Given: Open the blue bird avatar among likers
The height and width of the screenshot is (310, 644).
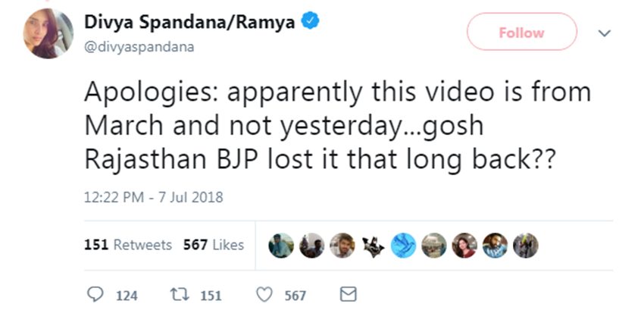Looking at the screenshot, I should 404,244.
